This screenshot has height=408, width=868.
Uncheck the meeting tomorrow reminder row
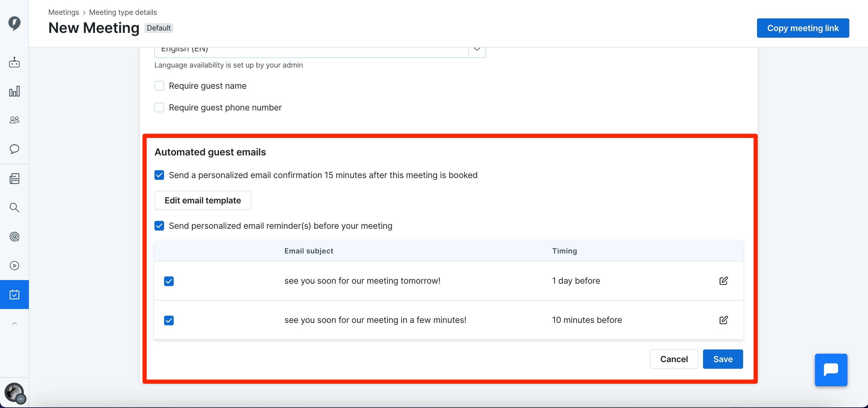(169, 281)
